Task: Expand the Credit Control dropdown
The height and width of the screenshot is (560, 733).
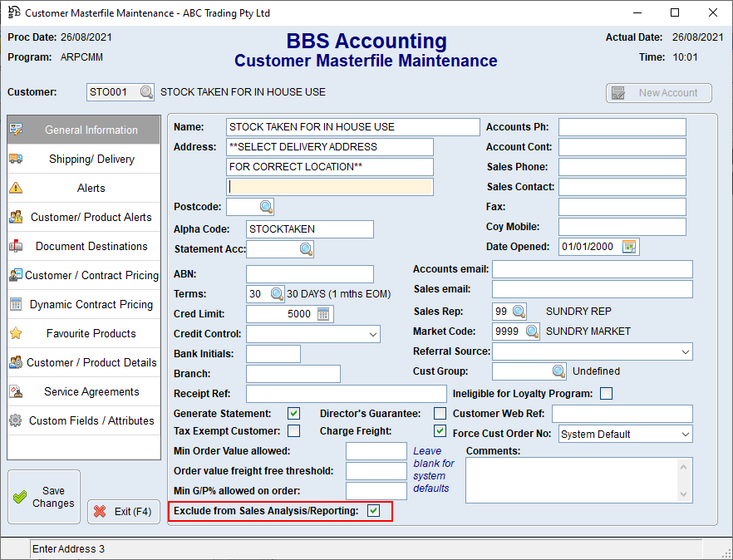Action: tap(372, 334)
